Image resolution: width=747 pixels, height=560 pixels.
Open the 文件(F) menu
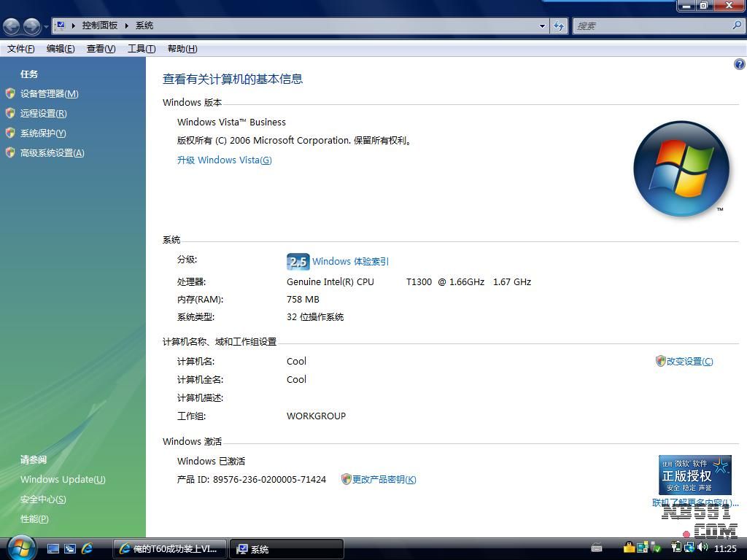(x=20, y=49)
